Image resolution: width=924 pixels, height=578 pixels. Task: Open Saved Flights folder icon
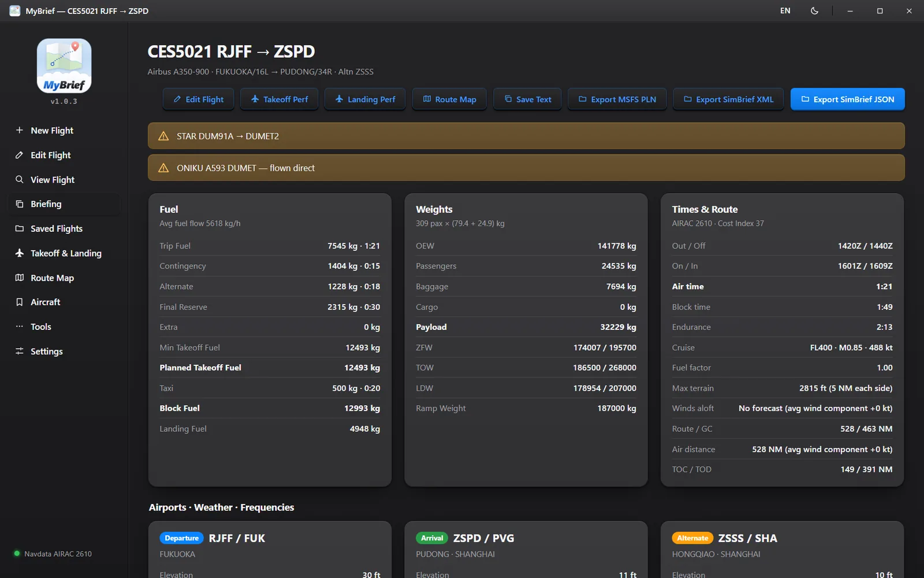point(20,229)
